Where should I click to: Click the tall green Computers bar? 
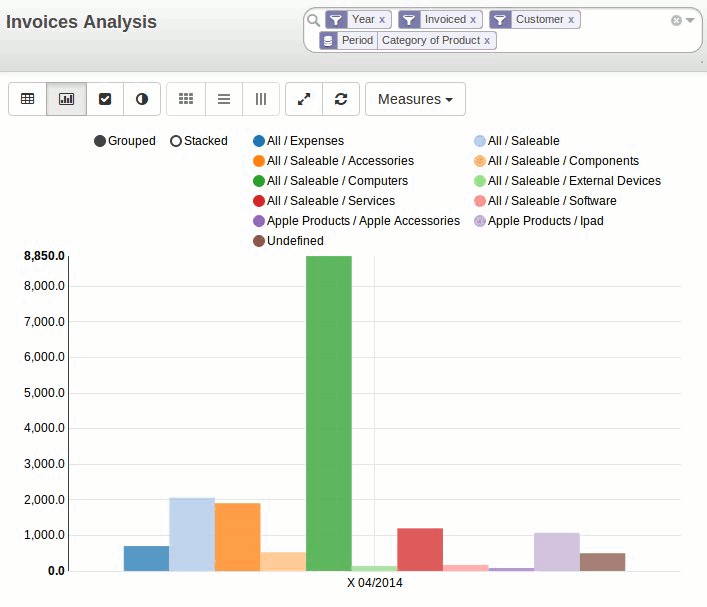point(328,410)
